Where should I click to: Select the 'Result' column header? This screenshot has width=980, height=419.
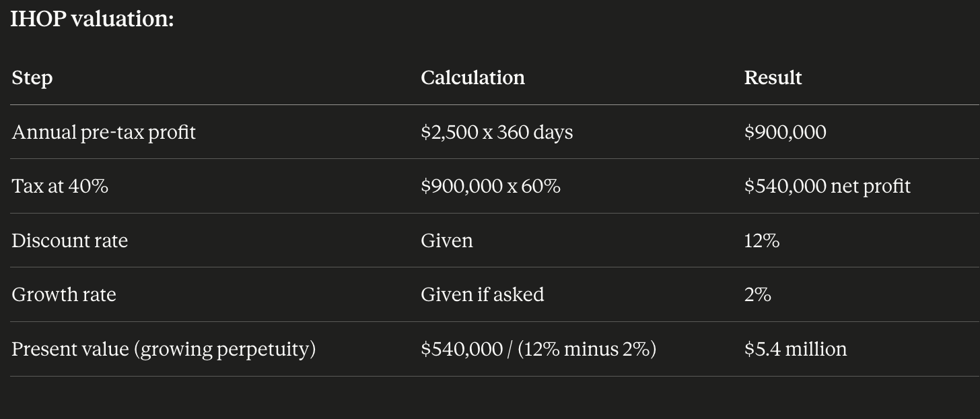(773, 77)
